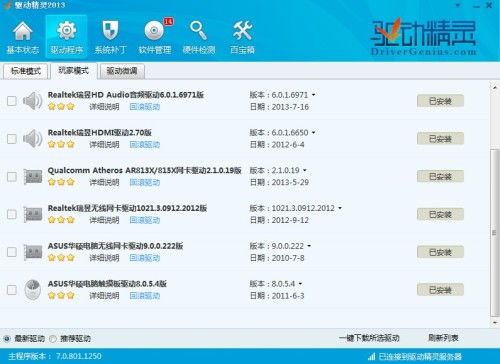Screen dimensions: 500x364
Task: Select the 最新驱动 radio button
Action: [7, 339]
